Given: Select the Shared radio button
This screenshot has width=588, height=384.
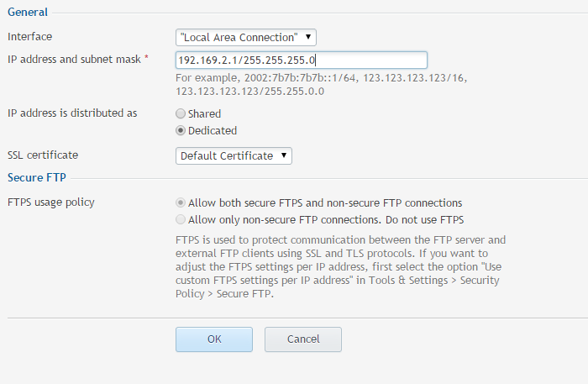Looking at the screenshot, I should click(181, 113).
